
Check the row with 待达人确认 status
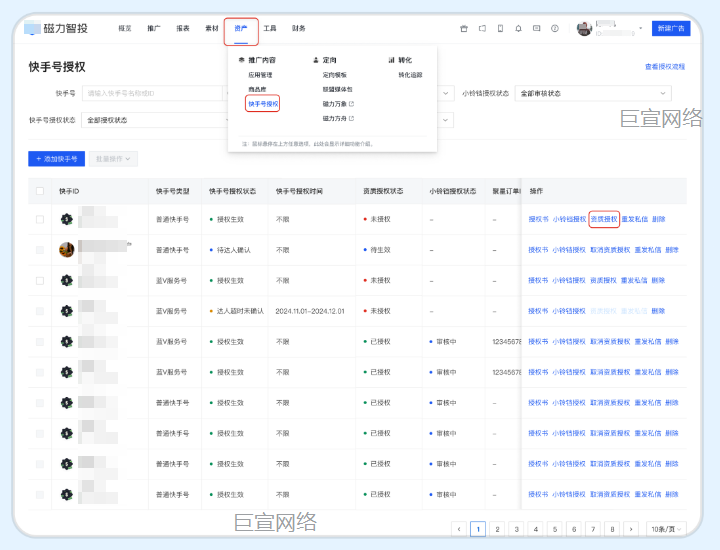tap(40, 250)
